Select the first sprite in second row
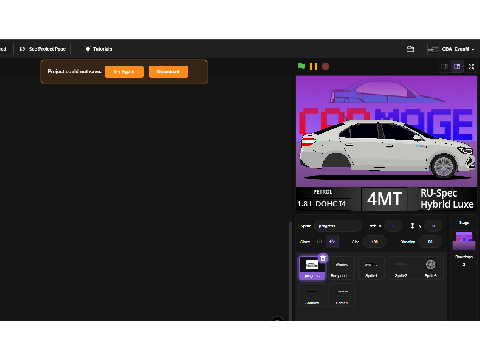This screenshot has width=480, height=360. point(312,295)
